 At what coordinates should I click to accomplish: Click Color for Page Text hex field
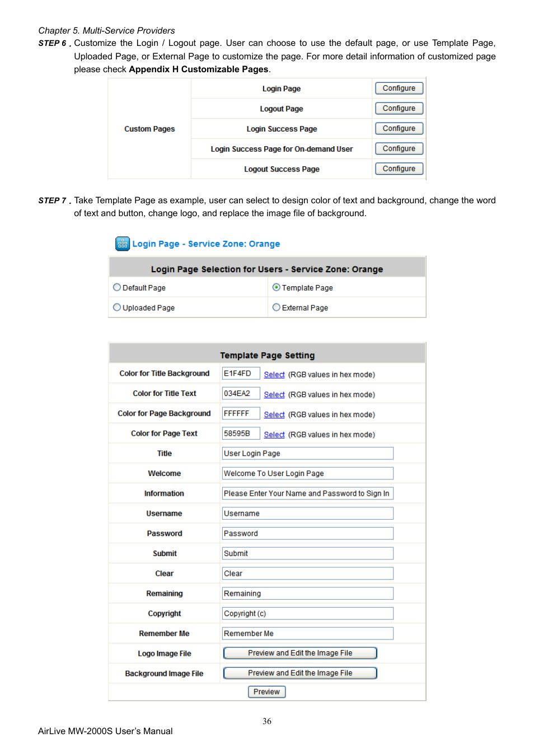[x=241, y=433]
